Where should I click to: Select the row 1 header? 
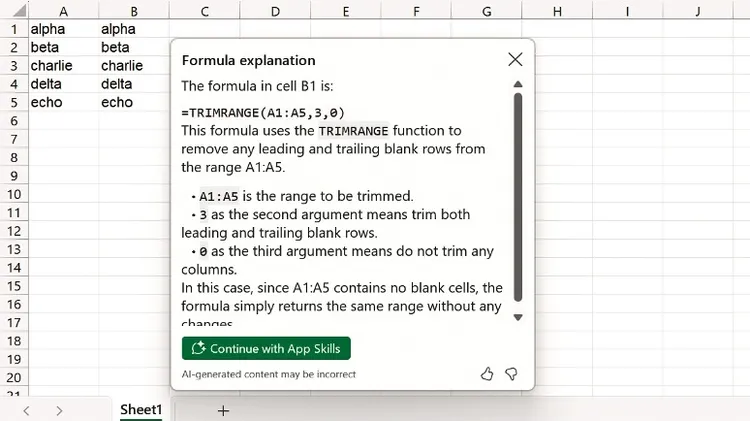click(x=13, y=30)
